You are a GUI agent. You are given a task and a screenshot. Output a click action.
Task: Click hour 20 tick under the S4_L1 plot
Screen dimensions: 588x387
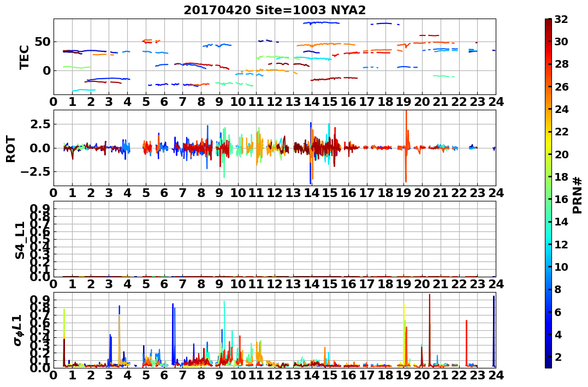point(422,284)
